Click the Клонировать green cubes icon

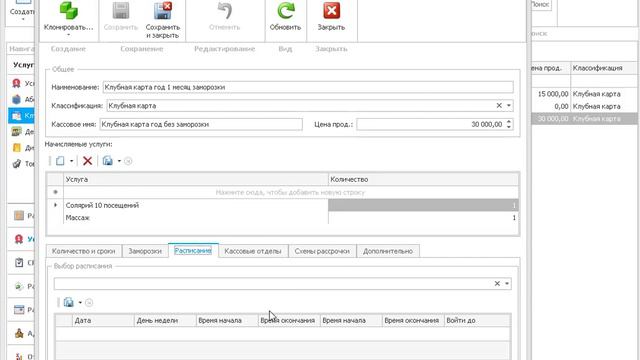point(69,11)
